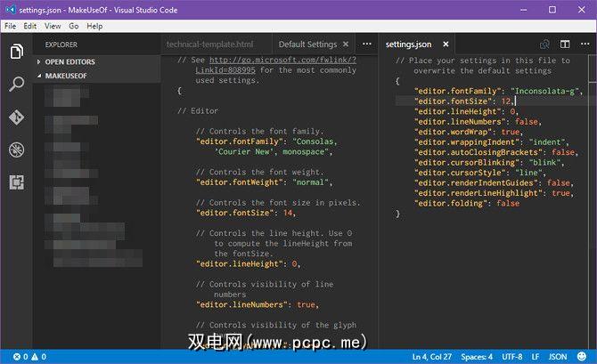The image size is (597, 364).
Task: Select the settings.json tab
Action: 408,44
